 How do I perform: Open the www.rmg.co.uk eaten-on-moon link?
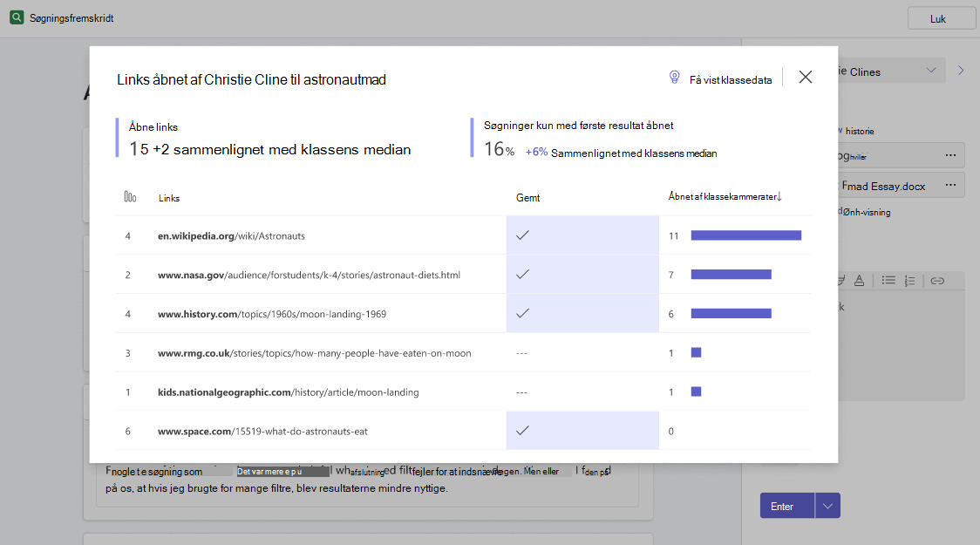click(x=315, y=353)
